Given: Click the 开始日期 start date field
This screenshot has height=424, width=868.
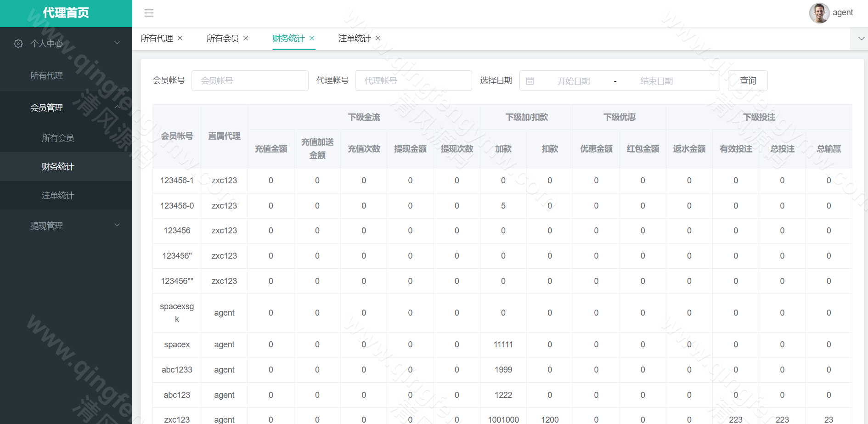Looking at the screenshot, I should pyautogui.click(x=574, y=81).
